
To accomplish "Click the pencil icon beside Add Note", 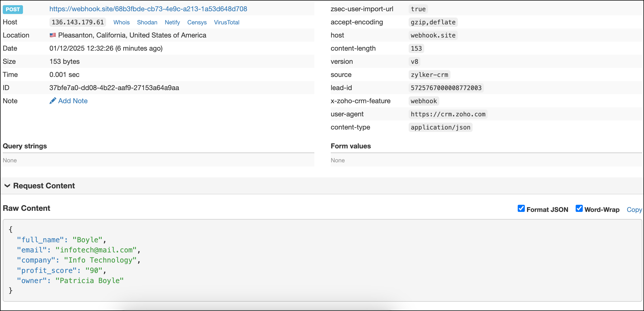I will click(53, 101).
